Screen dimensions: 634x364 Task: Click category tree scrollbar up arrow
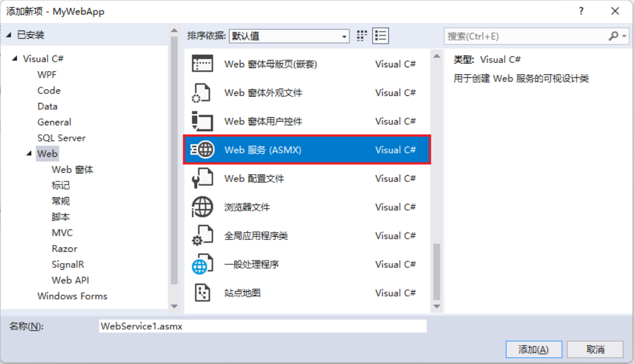(174, 31)
